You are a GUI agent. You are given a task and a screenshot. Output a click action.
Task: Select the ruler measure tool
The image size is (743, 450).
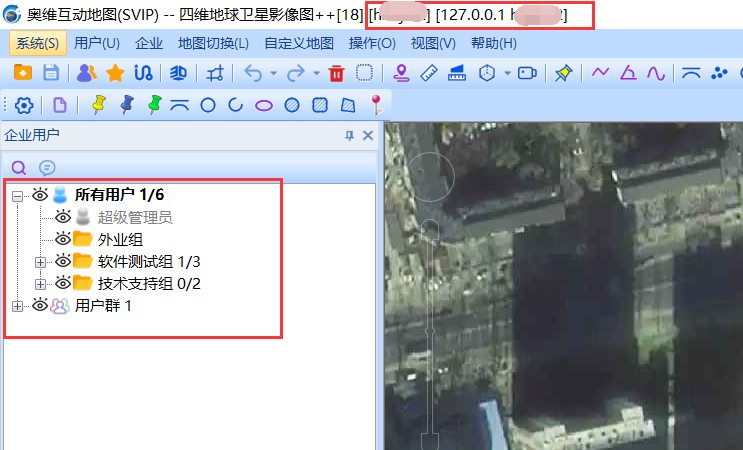pyautogui.click(x=430, y=73)
